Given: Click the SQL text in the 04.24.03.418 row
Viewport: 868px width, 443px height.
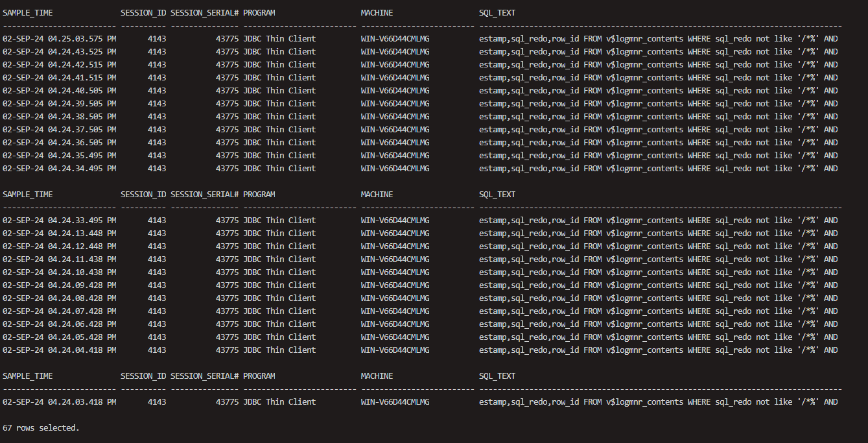Looking at the screenshot, I should [x=659, y=402].
